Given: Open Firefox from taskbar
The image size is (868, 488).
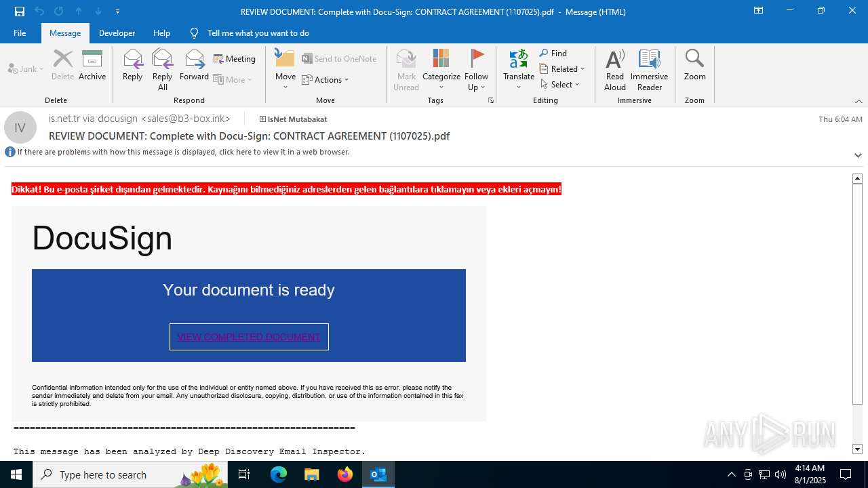Looking at the screenshot, I should (x=345, y=474).
